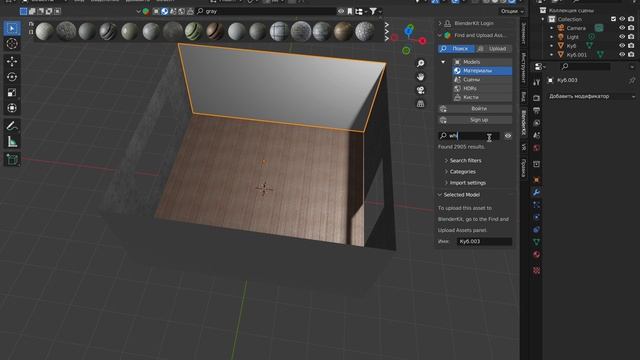Choose the Move tool
640x360 pixels.
[x=12, y=61]
